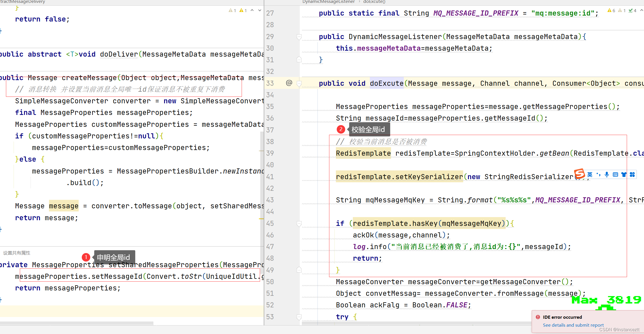
Task: Click 'return messageProperties;' in left editor
Action: pyautogui.click(x=68, y=288)
